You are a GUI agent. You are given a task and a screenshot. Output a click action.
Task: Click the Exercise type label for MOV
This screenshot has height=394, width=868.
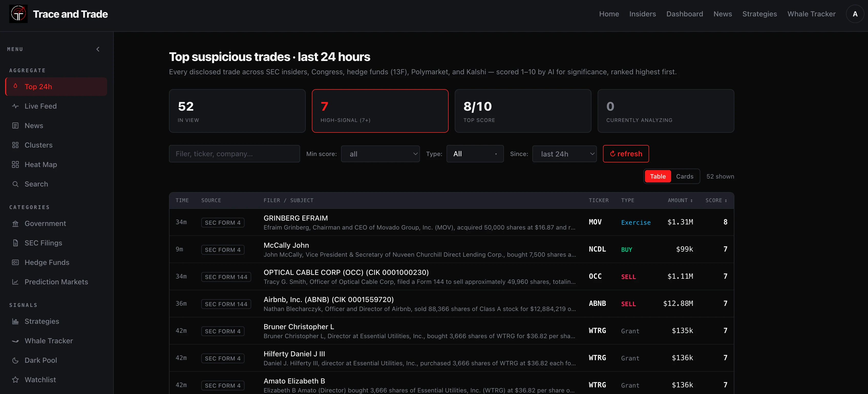pyautogui.click(x=636, y=222)
